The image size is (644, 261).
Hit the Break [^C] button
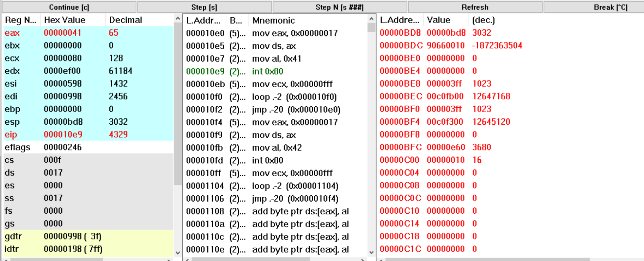pos(610,7)
